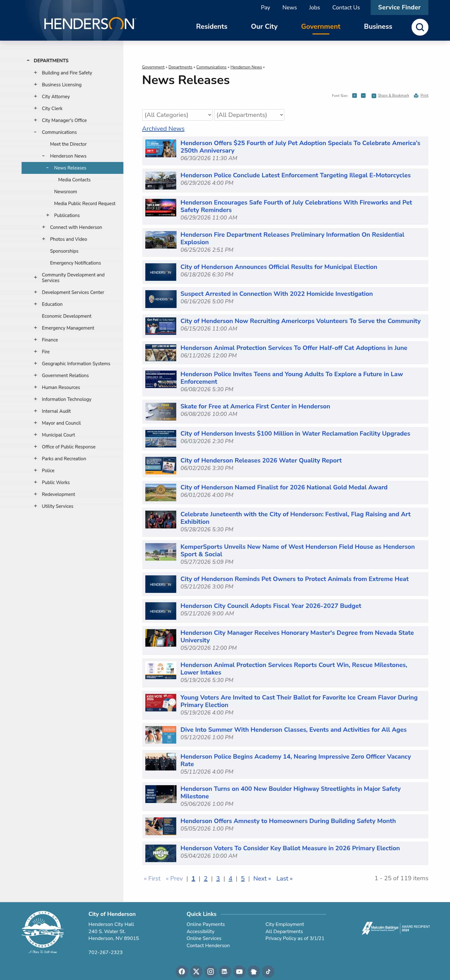Click the Share & Bookmark plus icon
The height and width of the screenshot is (980, 450).
[x=374, y=95]
